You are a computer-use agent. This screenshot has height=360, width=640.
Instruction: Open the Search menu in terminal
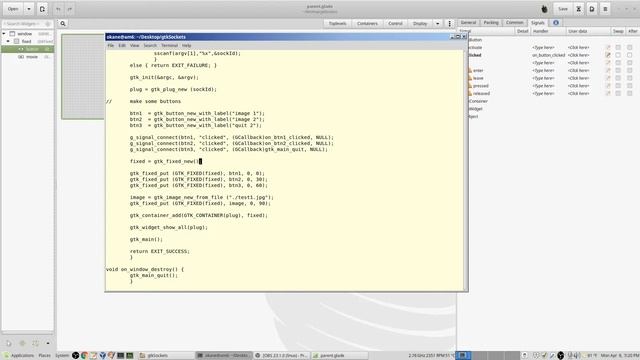point(150,46)
